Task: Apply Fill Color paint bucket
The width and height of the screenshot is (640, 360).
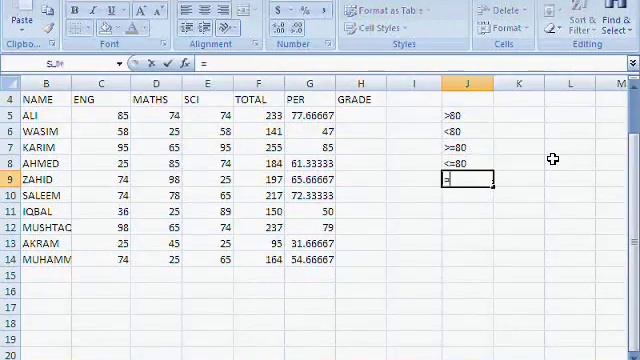Action: pyautogui.click(x=105, y=28)
